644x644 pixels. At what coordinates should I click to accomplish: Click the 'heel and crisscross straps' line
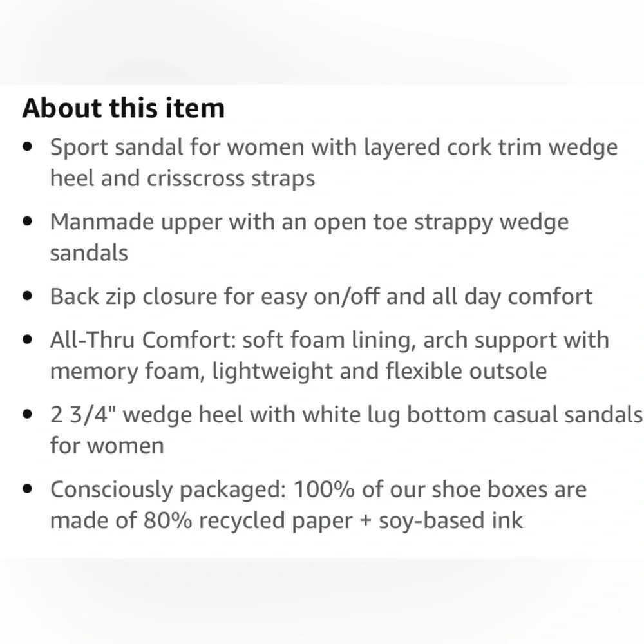(x=182, y=178)
